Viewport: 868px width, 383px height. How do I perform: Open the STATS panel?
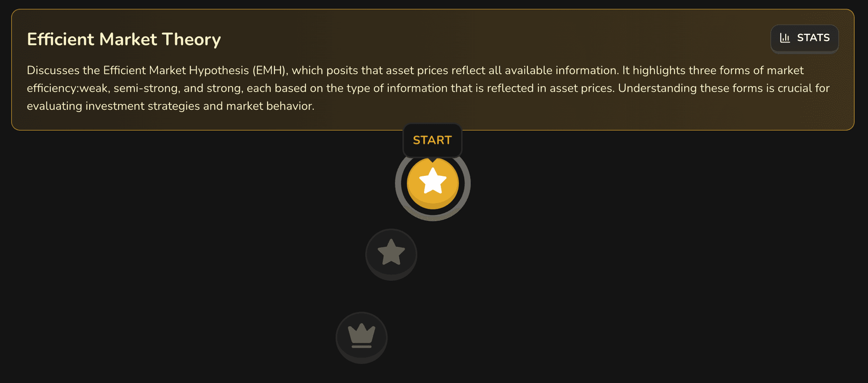(x=804, y=38)
